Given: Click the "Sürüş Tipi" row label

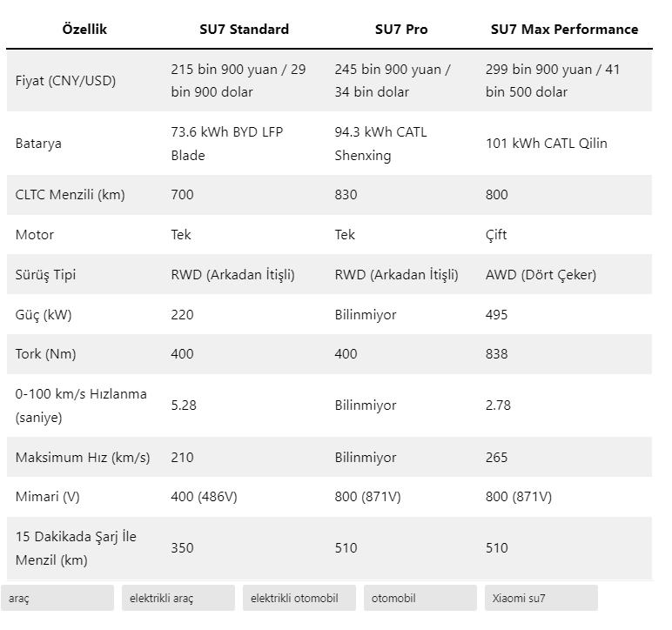Looking at the screenshot, I should (x=45, y=275).
